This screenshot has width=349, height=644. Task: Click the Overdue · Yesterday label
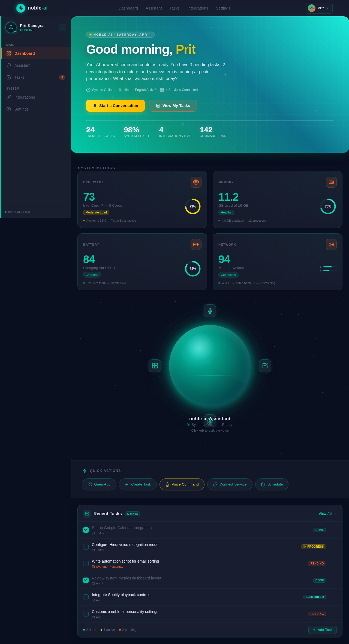[x=109, y=567]
